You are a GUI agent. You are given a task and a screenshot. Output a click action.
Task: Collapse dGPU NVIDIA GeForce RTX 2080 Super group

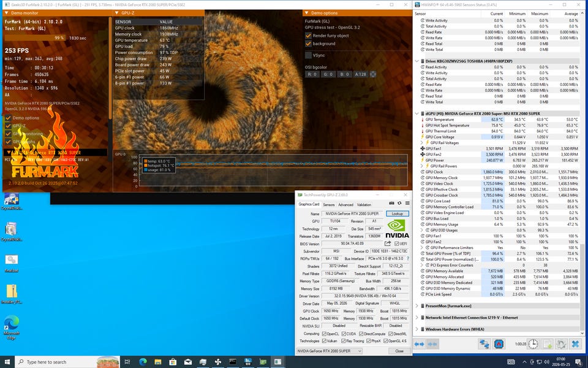coord(417,113)
